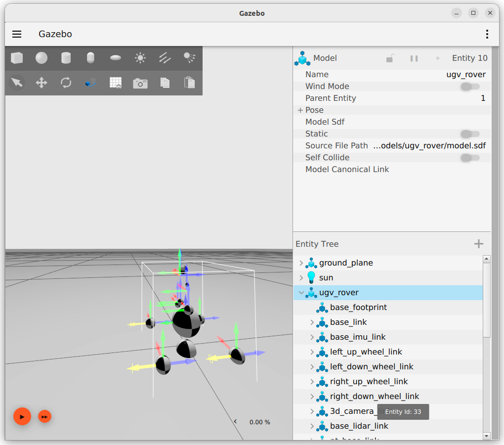
Task: Click the Entity Tree scrollbar up arrow
Action: pyautogui.click(x=487, y=259)
